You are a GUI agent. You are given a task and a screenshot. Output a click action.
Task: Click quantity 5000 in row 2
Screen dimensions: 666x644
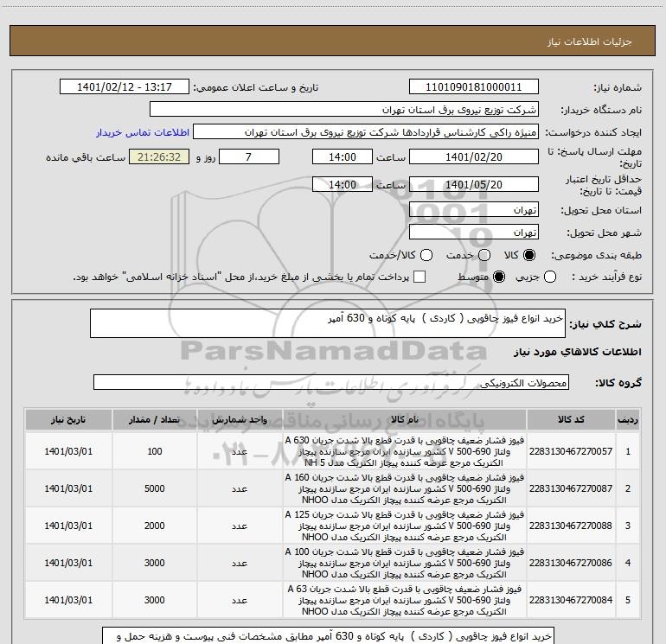[x=155, y=488]
